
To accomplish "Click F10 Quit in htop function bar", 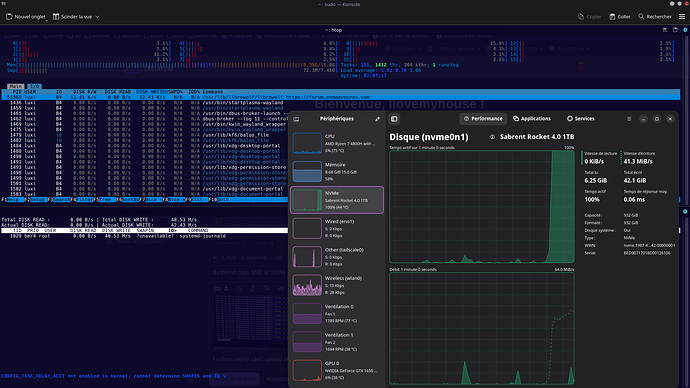I will click(218, 200).
